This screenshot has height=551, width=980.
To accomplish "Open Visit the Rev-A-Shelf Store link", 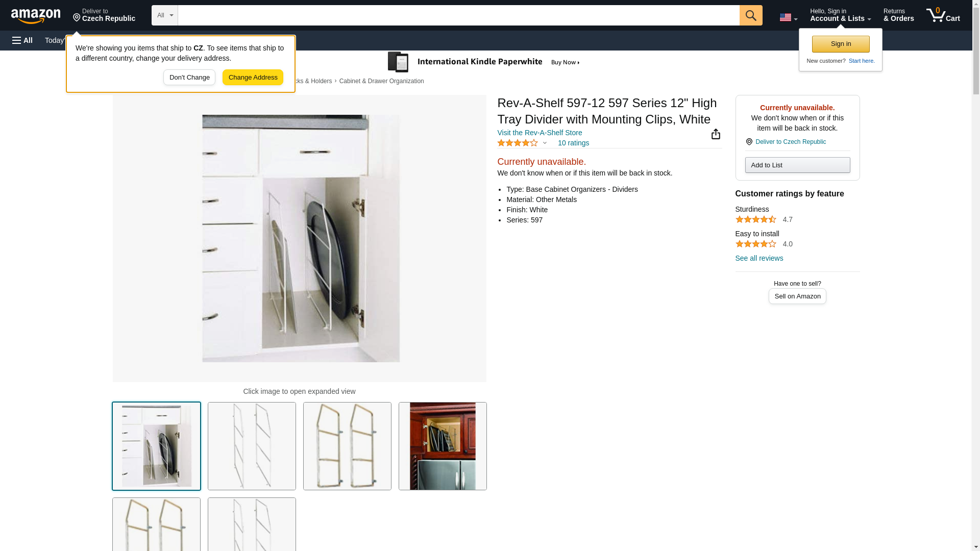I will pos(540,133).
